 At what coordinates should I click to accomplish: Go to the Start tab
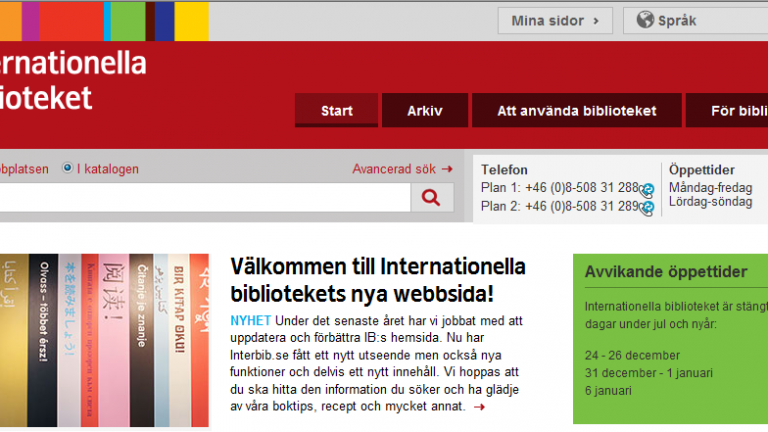(336, 111)
